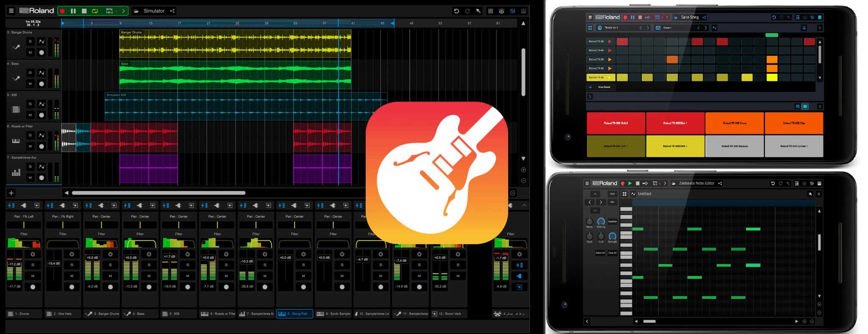Select the 8 : String Pad track tab
The width and height of the screenshot is (868, 334).
[295, 314]
